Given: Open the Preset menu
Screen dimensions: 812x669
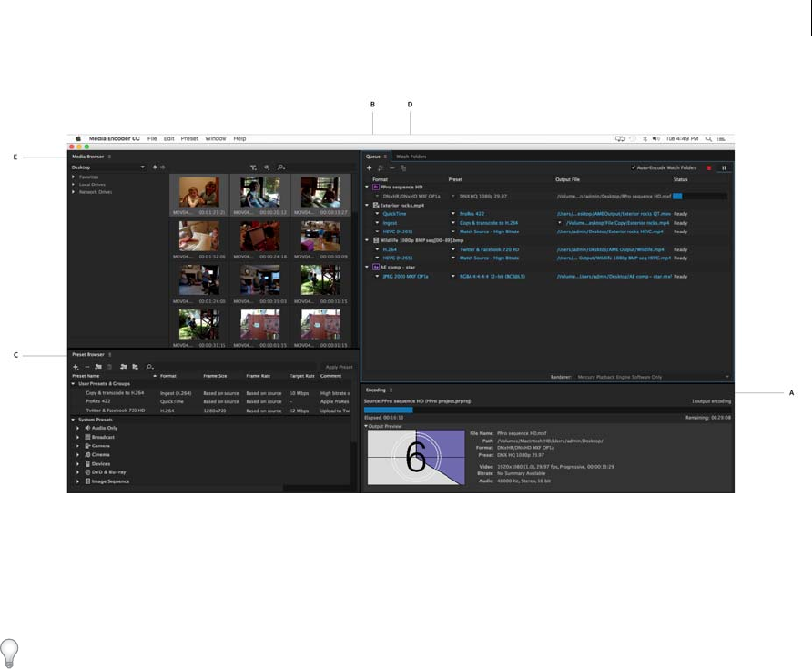Looking at the screenshot, I should (189, 138).
